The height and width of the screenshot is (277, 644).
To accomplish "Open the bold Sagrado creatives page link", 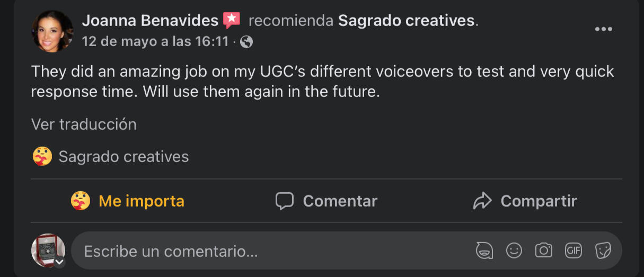I will [x=407, y=21].
